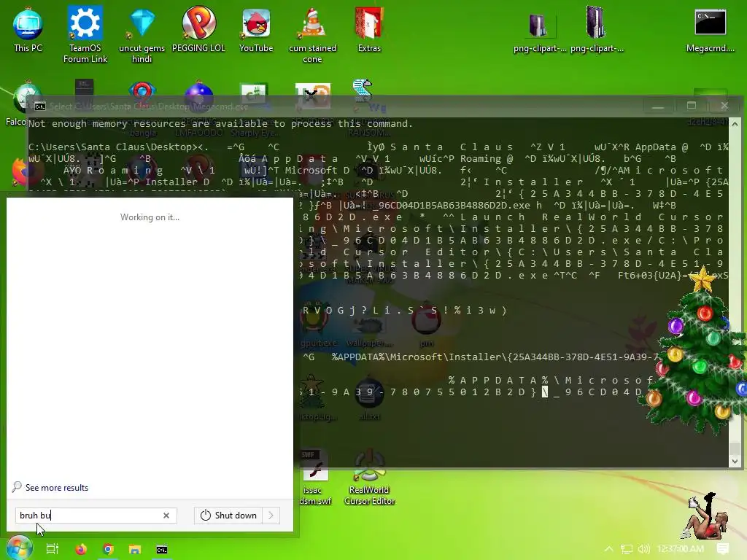This screenshot has width=747, height=560.
Task: Open network status tray icon
Action: [627, 549]
